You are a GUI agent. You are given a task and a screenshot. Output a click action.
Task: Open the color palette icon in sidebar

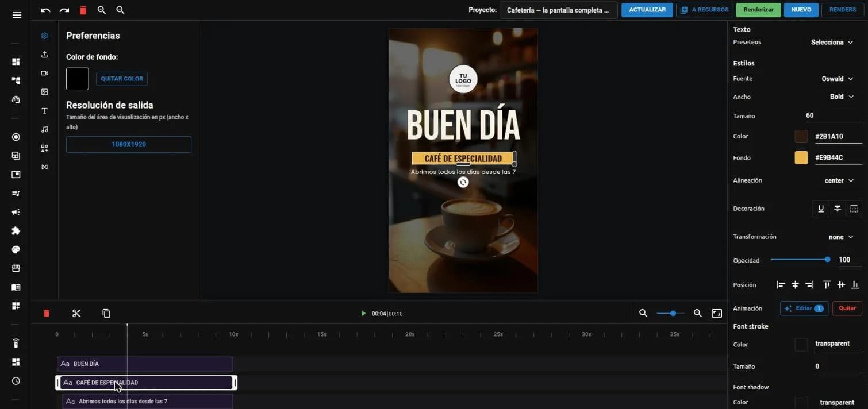[16, 250]
